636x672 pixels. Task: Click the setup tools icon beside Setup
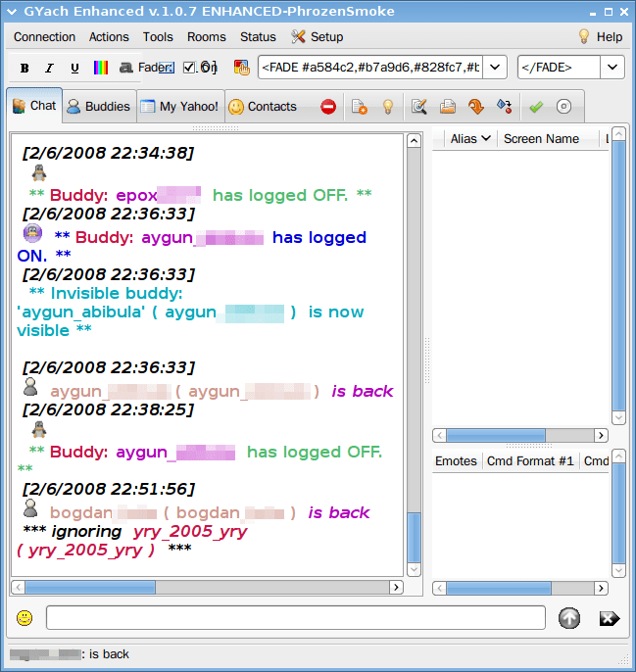coord(298,36)
